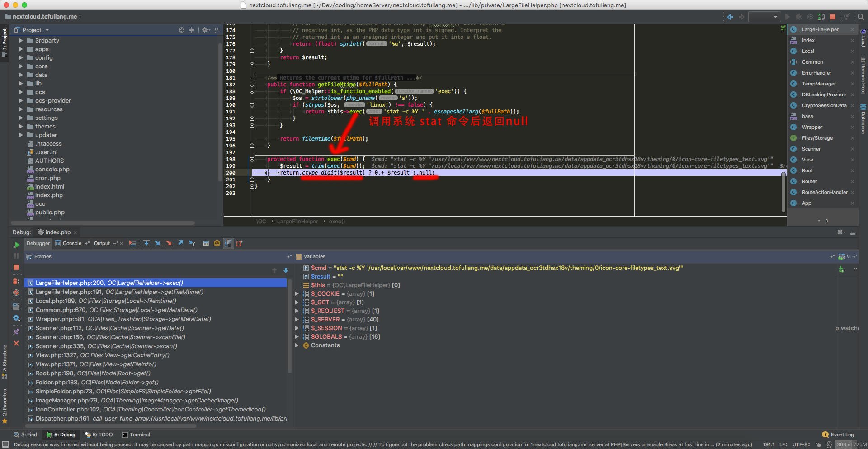Open Evaluate Expression calculator icon
Viewport: 868px width, 449px height.
206,243
